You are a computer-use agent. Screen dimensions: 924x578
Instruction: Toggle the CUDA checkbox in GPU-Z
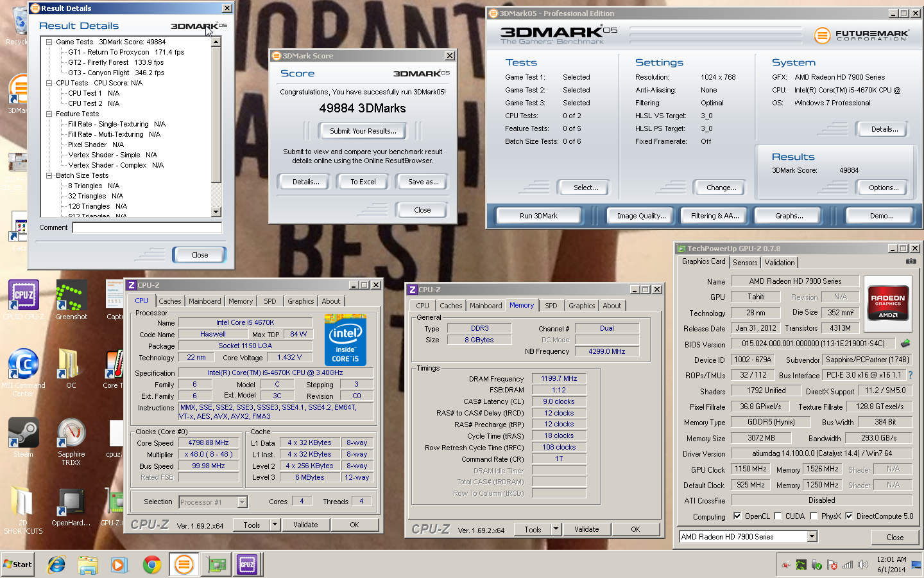778,516
